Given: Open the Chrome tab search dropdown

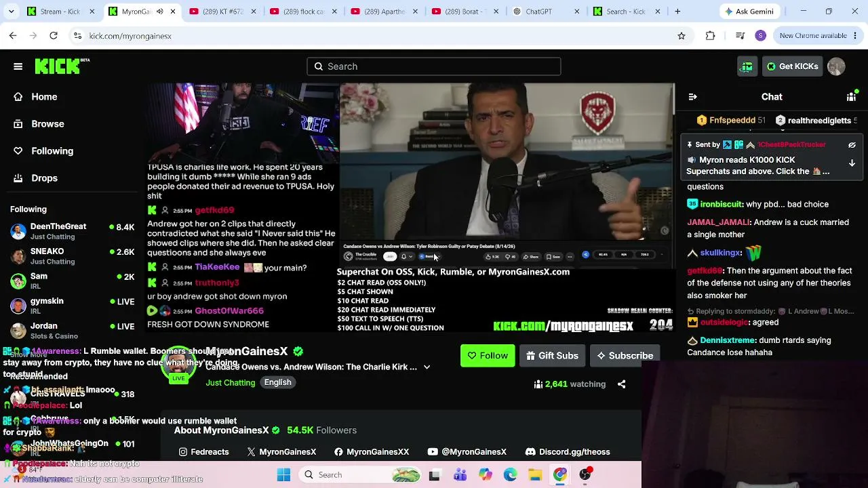Looking at the screenshot, I should (12, 12).
